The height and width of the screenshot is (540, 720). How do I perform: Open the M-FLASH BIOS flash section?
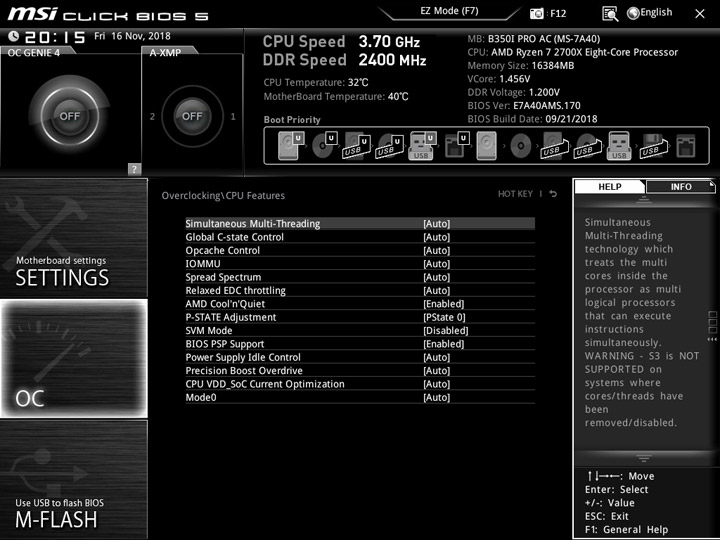click(73, 479)
